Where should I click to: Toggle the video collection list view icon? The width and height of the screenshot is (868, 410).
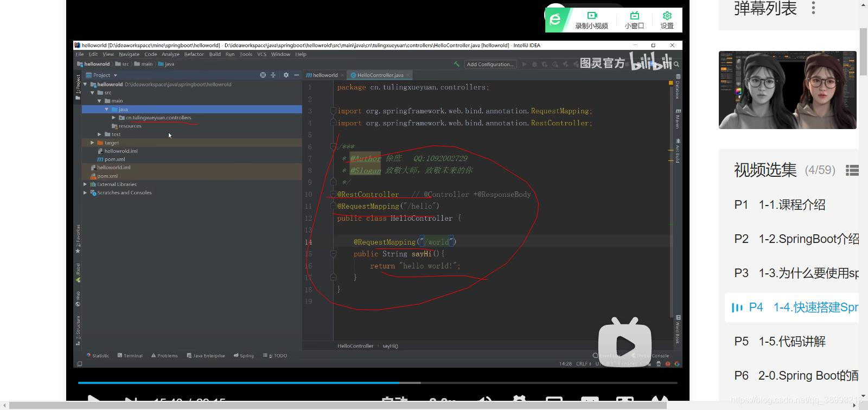coord(852,170)
